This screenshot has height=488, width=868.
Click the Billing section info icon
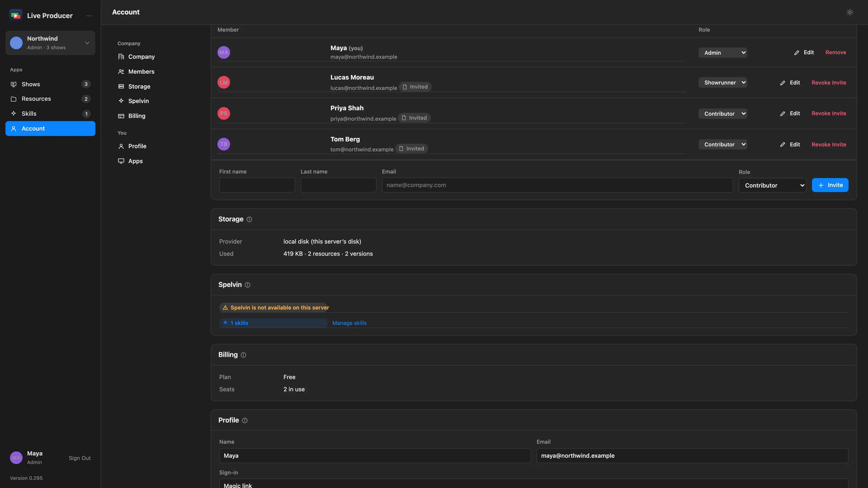243,355
